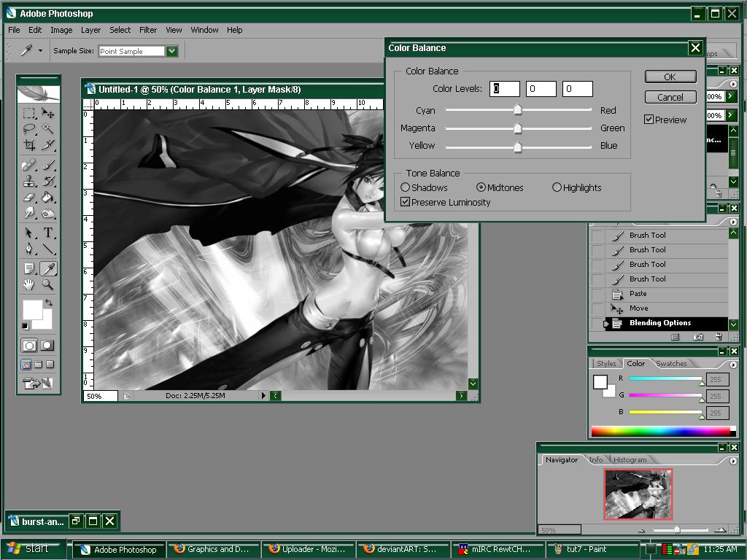The width and height of the screenshot is (747, 560).
Task: Switch to deviantART taskbar window
Action: click(x=402, y=549)
